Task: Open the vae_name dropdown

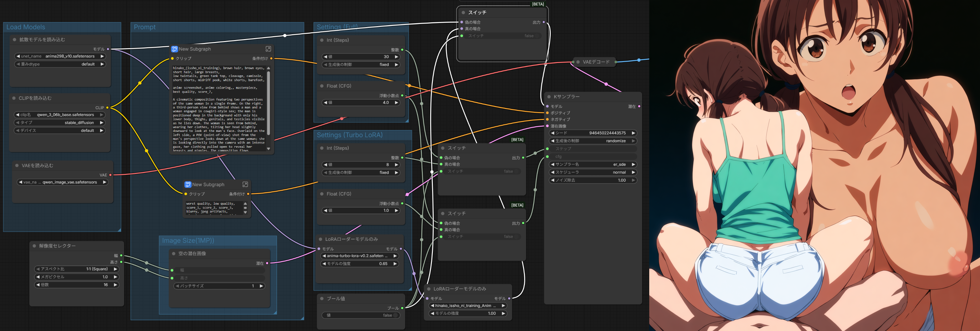Action: 63,182
